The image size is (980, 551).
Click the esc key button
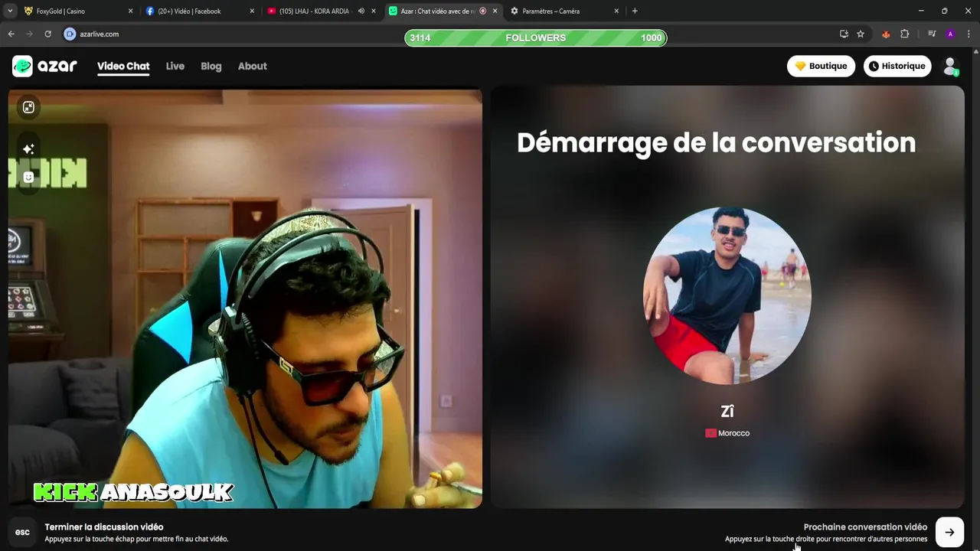[x=22, y=533]
